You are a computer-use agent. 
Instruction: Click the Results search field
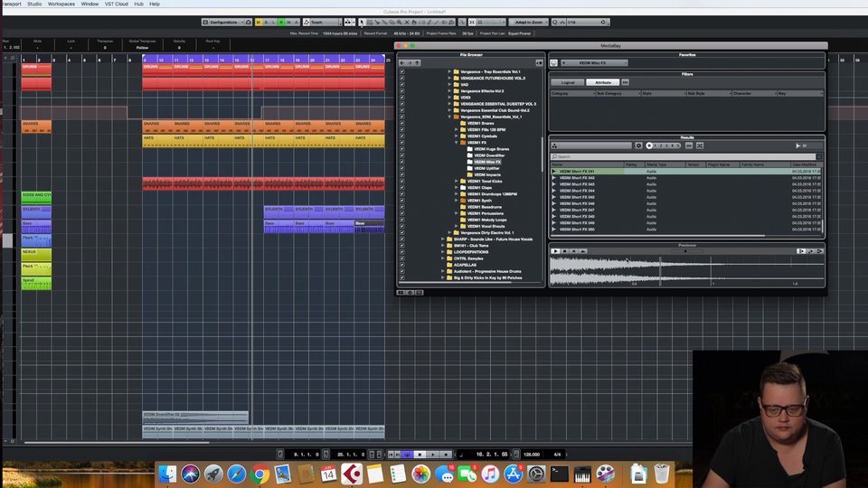pyautogui.click(x=684, y=156)
